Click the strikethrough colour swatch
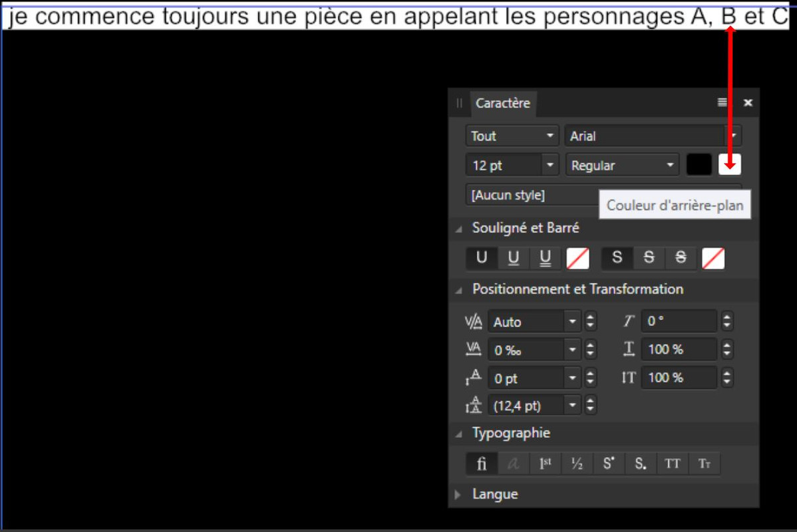Image resolution: width=797 pixels, height=532 pixels. coord(713,258)
